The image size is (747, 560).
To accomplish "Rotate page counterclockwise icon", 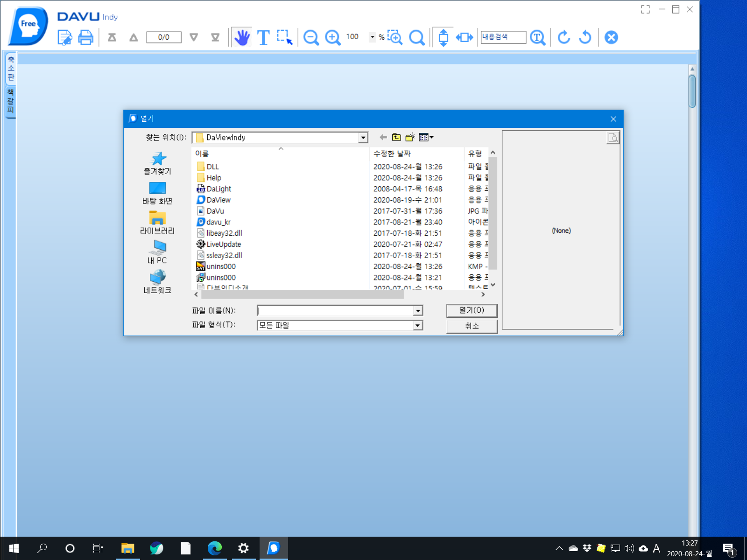I will tap(585, 37).
